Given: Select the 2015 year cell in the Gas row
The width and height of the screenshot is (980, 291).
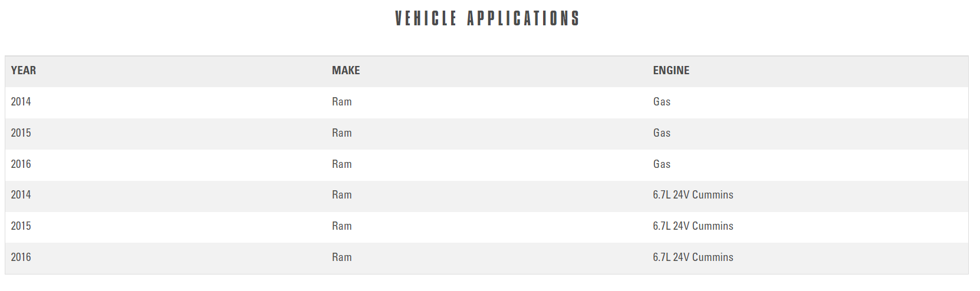Looking at the screenshot, I should (21, 133).
